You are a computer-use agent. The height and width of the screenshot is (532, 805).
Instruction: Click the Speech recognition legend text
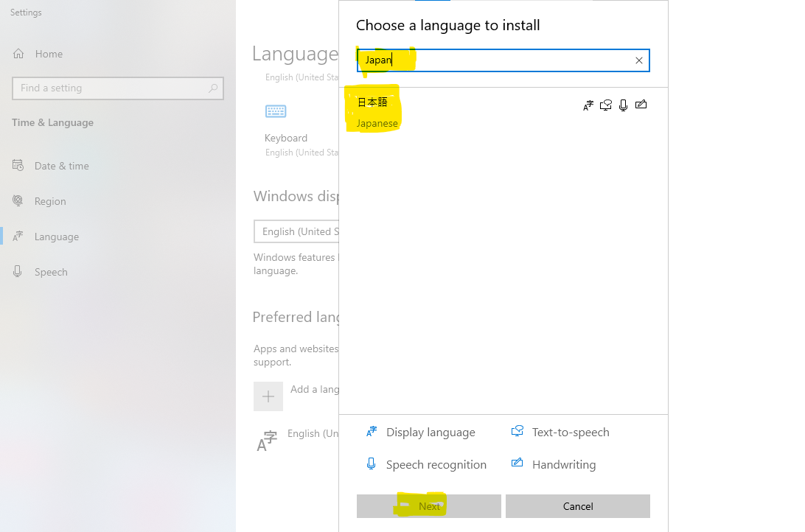pyautogui.click(x=436, y=465)
